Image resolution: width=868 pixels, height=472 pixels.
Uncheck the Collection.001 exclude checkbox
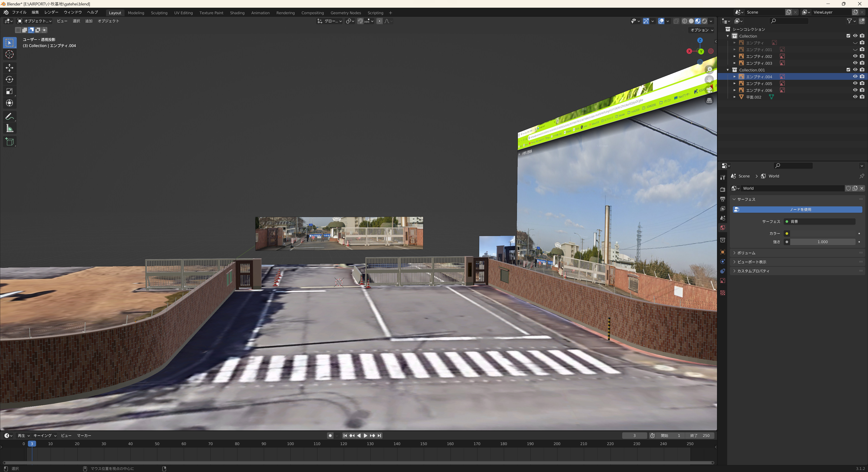pyautogui.click(x=848, y=70)
